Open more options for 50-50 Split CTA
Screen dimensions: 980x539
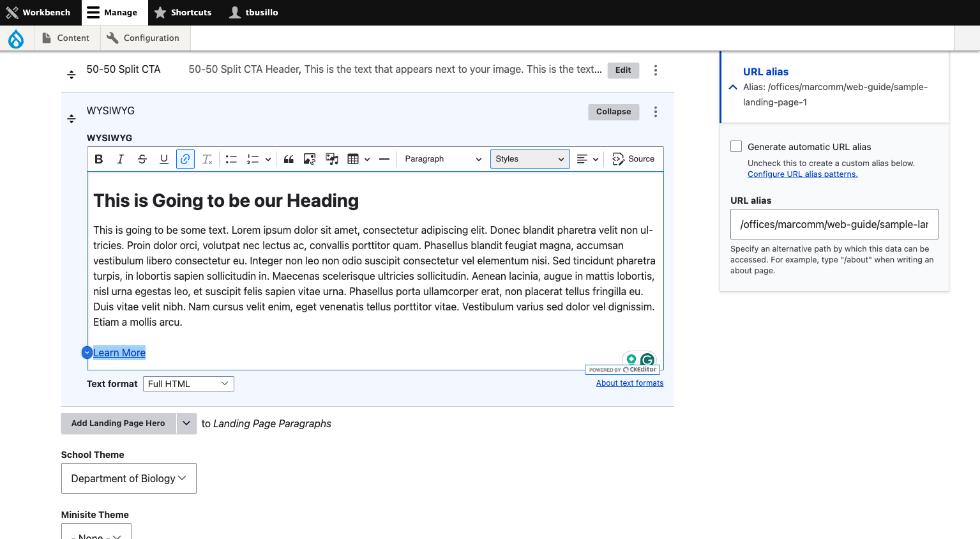[x=656, y=70]
